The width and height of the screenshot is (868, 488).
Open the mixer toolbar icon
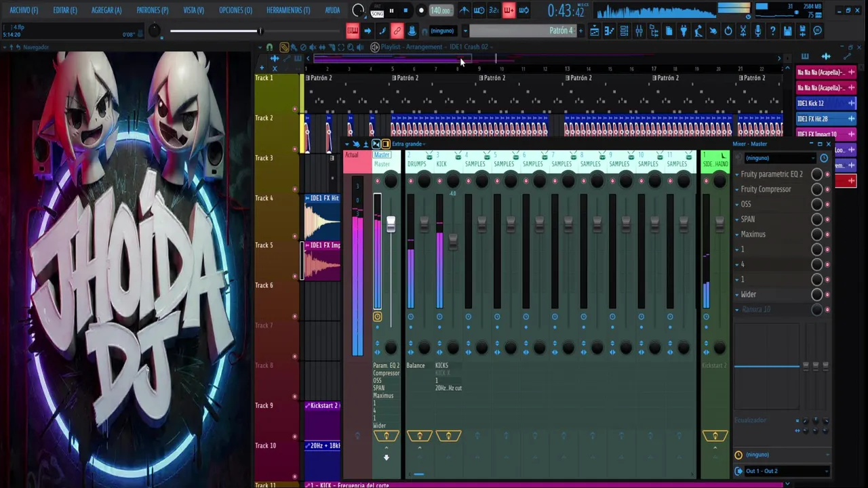(x=639, y=30)
